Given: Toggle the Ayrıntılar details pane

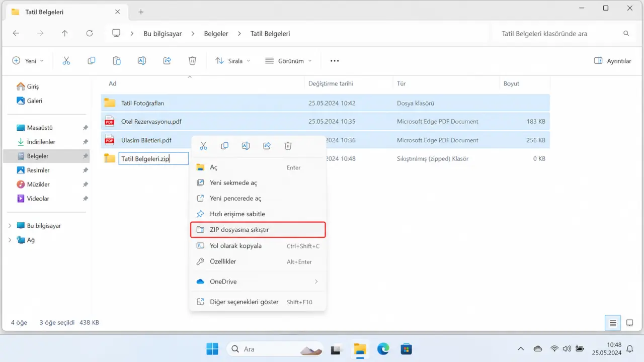Looking at the screenshot, I should pyautogui.click(x=612, y=61).
